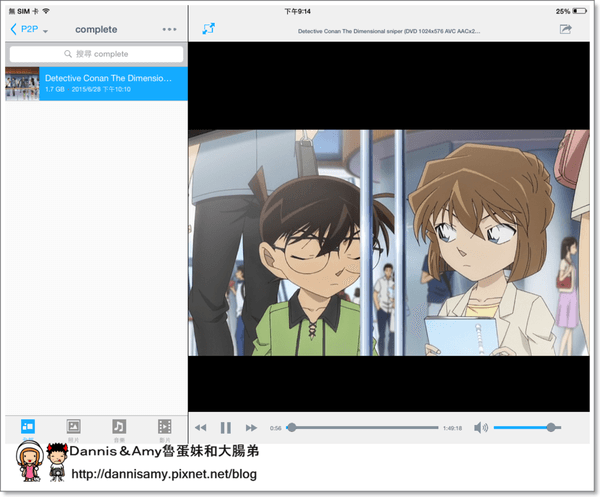
Task: Click the video progress slider knob
Action: [292, 427]
